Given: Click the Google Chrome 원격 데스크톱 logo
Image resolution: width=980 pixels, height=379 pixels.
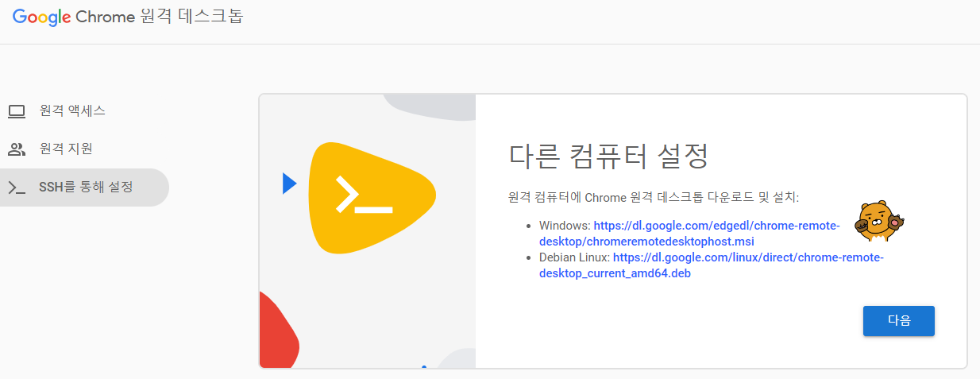Looking at the screenshot, I should coord(129,17).
